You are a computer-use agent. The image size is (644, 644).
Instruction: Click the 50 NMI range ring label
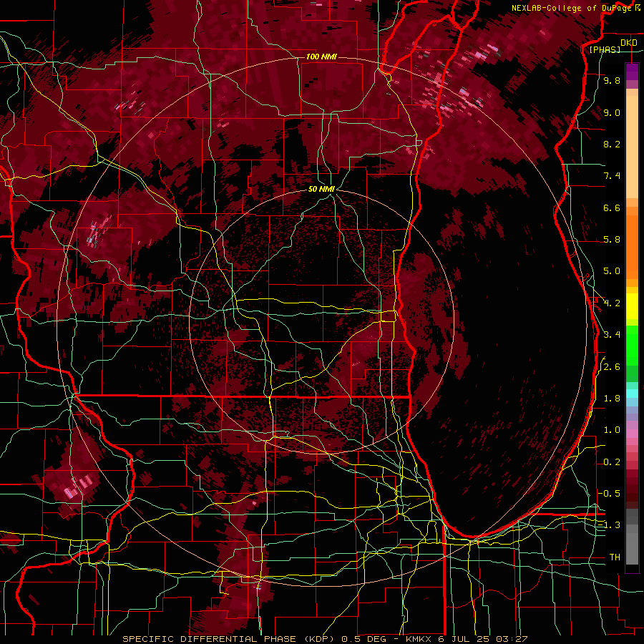pos(321,189)
